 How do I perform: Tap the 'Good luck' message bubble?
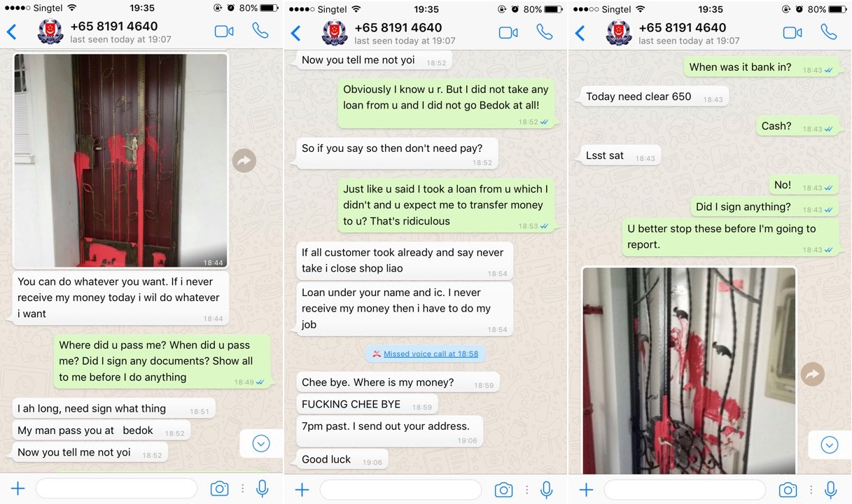coord(342,459)
